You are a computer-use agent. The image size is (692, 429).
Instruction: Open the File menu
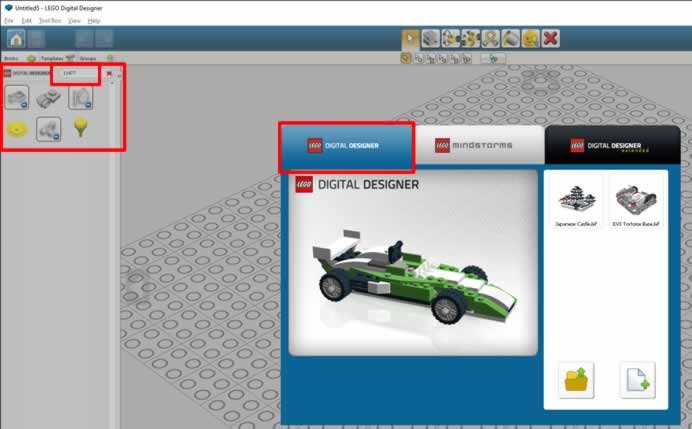[x=9, y=20]
